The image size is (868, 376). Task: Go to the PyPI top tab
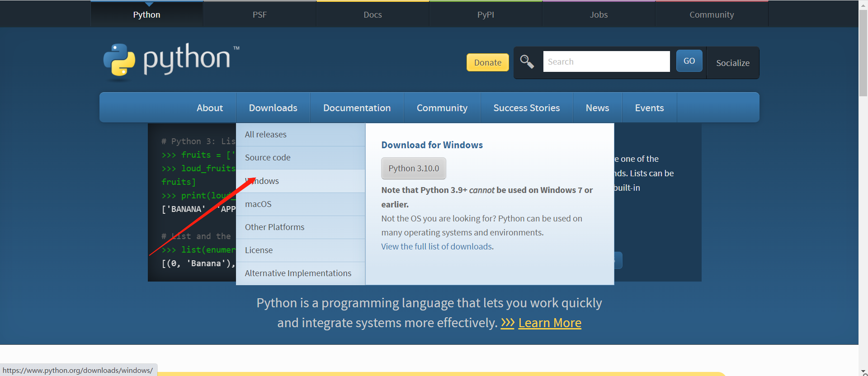coord(486,14)
